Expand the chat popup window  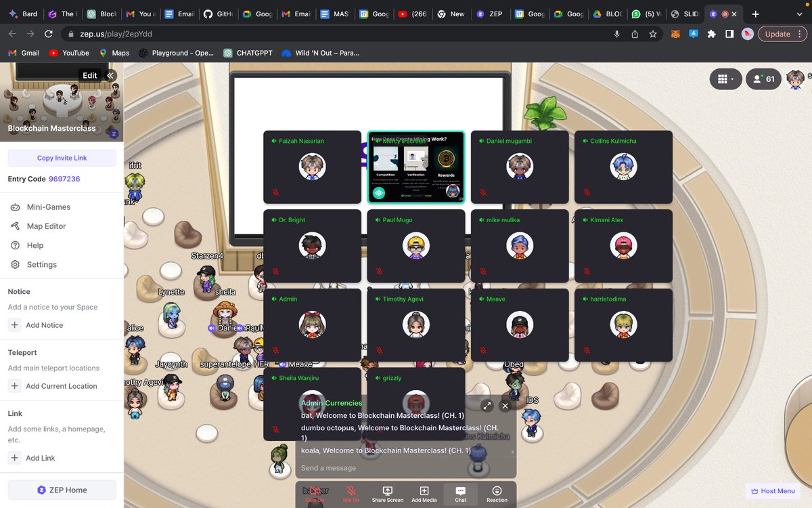click(487, 406)
